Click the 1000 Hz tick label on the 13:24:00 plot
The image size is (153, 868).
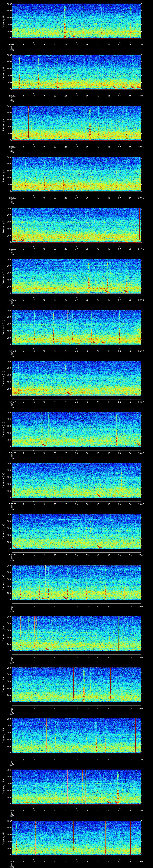[8, 412]
